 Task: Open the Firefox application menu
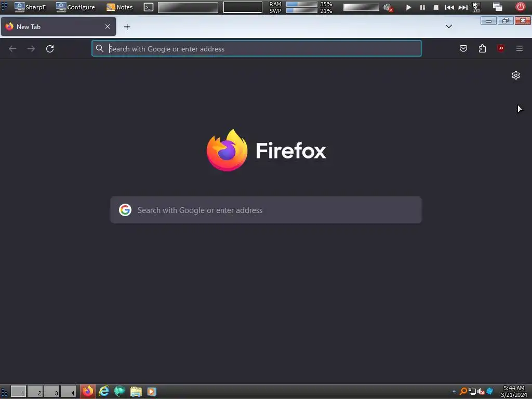[520, 48]
